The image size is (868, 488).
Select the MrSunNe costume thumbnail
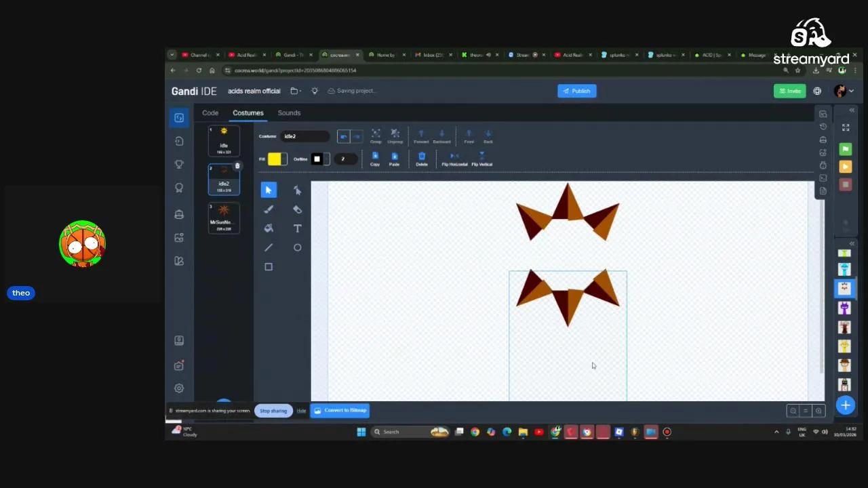224,218
